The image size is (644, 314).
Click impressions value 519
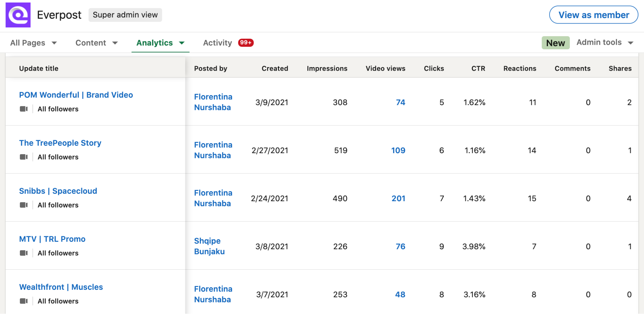pos(341,151)
